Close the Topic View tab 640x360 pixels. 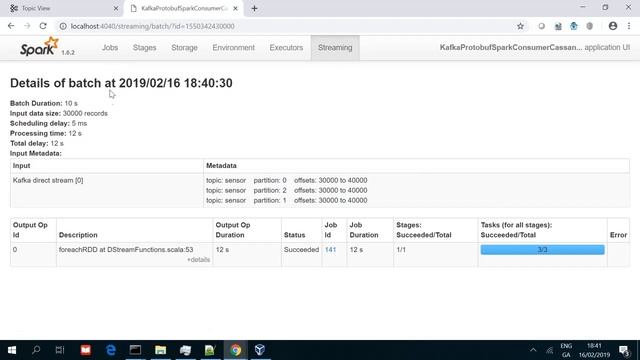[116, 8]
